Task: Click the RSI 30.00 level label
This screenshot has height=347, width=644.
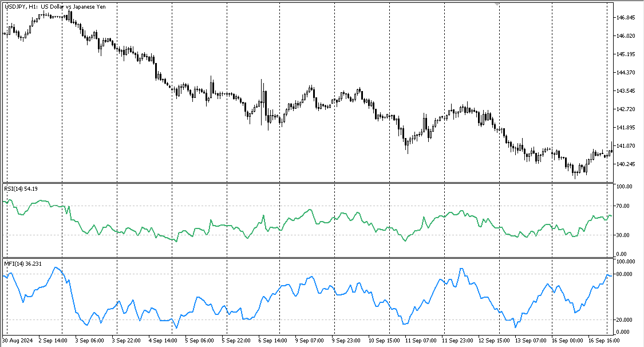Action: pyautogui.click(x=623, y=235)
